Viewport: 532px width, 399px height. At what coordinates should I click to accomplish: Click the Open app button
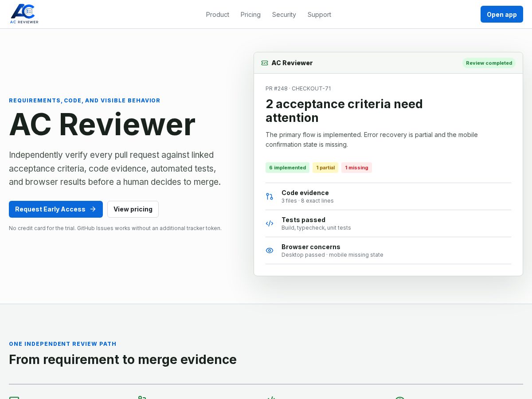pos(502,14)
